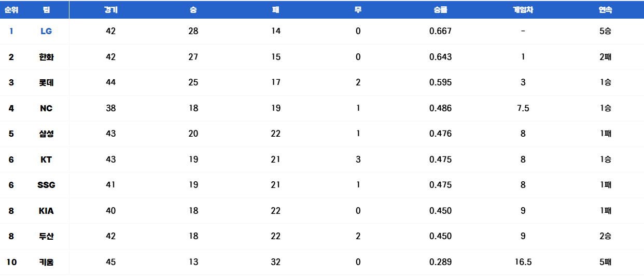Click the LG team name link
644x276 pixels.
pyautogui.click(x=46, y=31)
